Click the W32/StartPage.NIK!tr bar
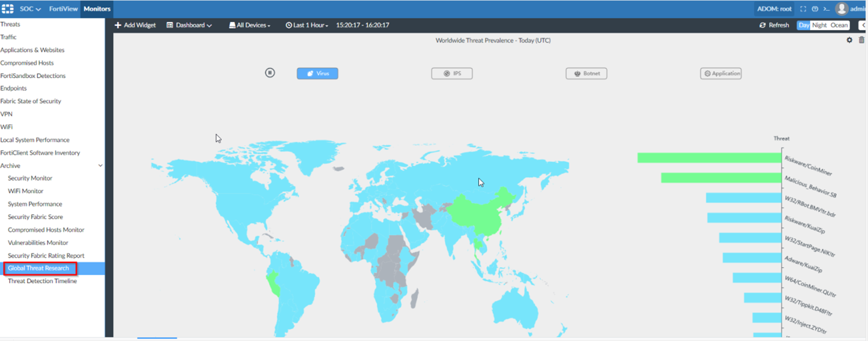Viewport: 868px width, 341px height. click(x=750, y=238)
